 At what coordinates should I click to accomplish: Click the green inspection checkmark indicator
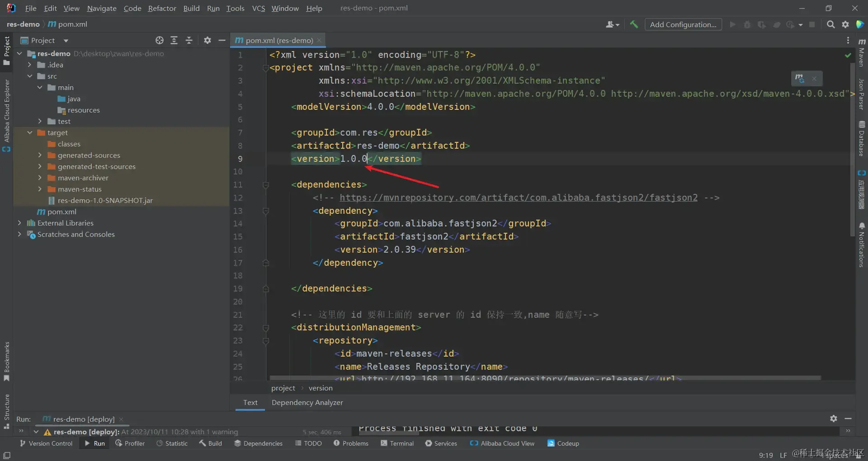(x=848, y=55)
